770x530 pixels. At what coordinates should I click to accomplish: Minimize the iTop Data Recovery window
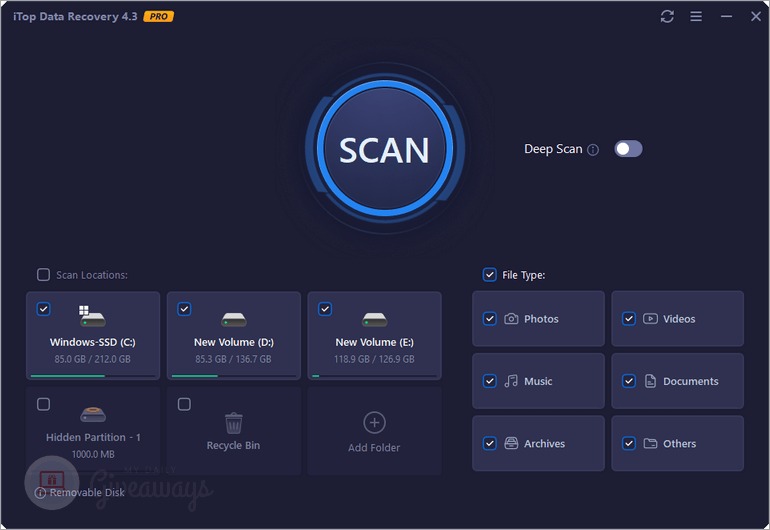tap(726, 16)
